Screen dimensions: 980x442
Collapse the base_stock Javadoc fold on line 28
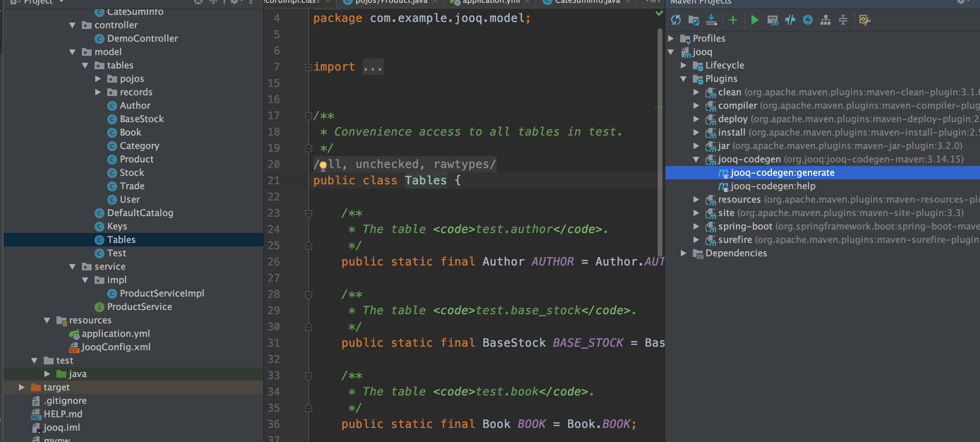tap(308, 295)
